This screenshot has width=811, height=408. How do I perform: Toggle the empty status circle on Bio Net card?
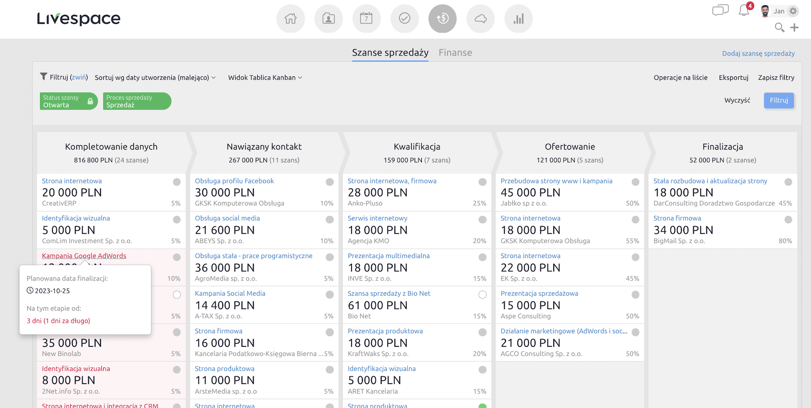tap(483, 295)
